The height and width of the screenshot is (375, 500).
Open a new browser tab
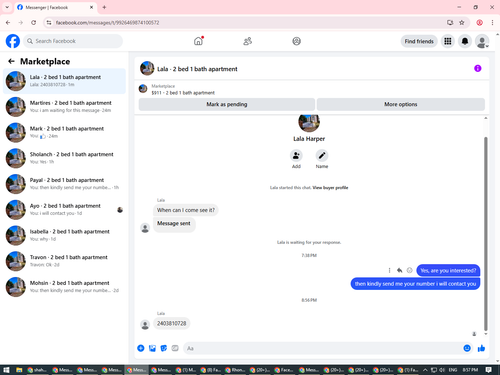(104, 7)
